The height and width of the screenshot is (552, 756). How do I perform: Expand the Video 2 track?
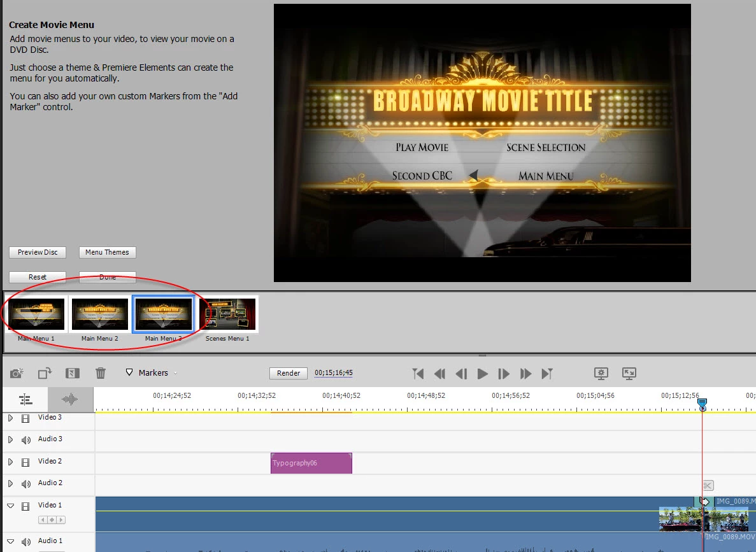pos(10,462)
